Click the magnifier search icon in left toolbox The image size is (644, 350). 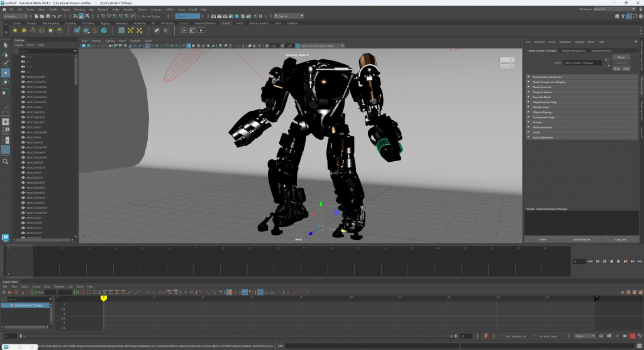point(6,162)
